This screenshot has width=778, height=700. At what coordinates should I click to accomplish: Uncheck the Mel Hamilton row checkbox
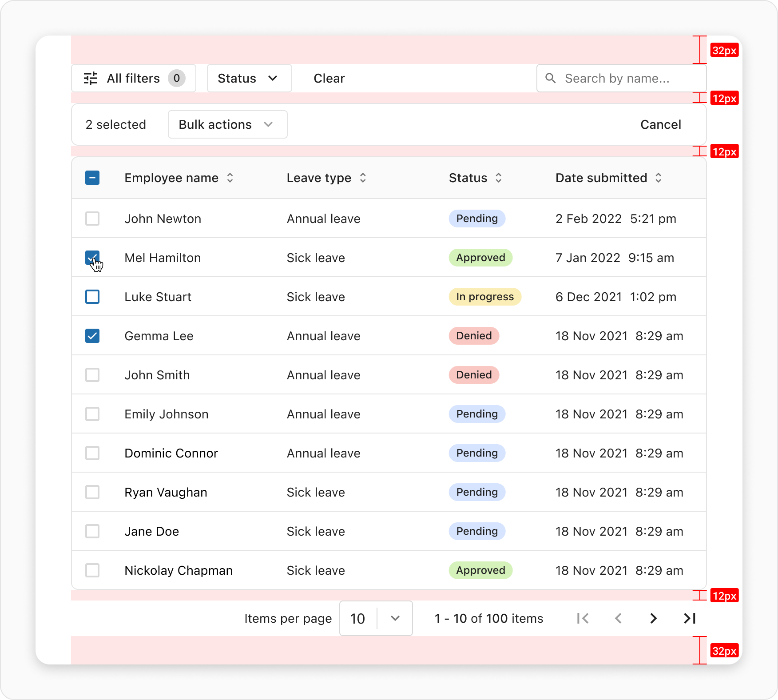tap(92, 258)
